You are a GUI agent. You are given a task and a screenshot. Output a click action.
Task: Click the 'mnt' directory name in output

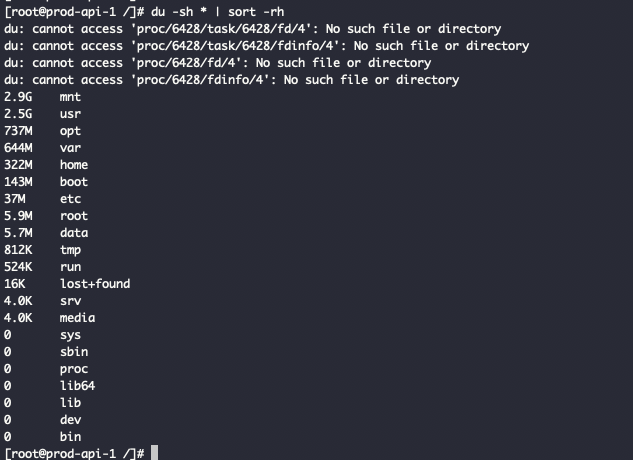point(70,97)
